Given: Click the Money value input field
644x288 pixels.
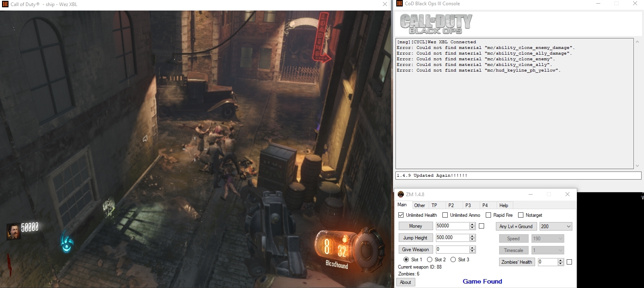Looking at the screenshot, I should point(453,226).
